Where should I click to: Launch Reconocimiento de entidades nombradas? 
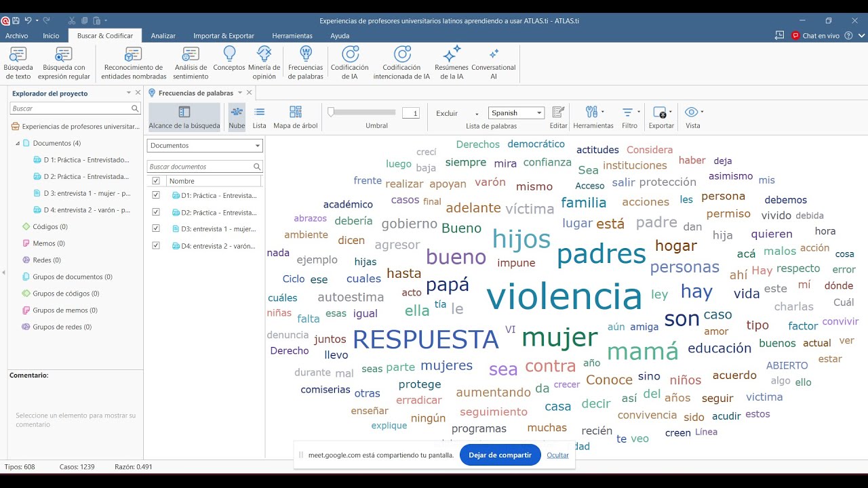coord(134,63)
